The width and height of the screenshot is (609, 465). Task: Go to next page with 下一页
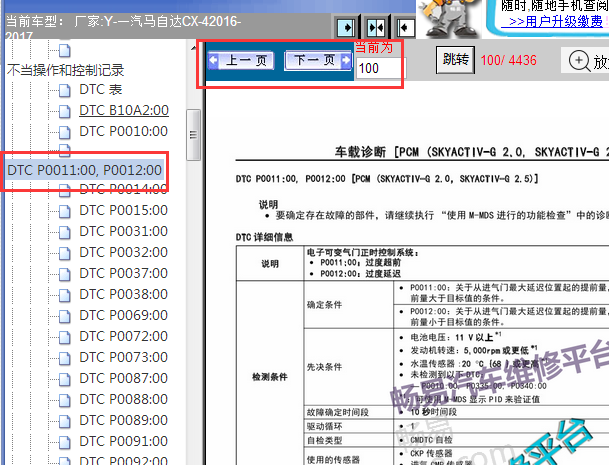pos(318,60)
